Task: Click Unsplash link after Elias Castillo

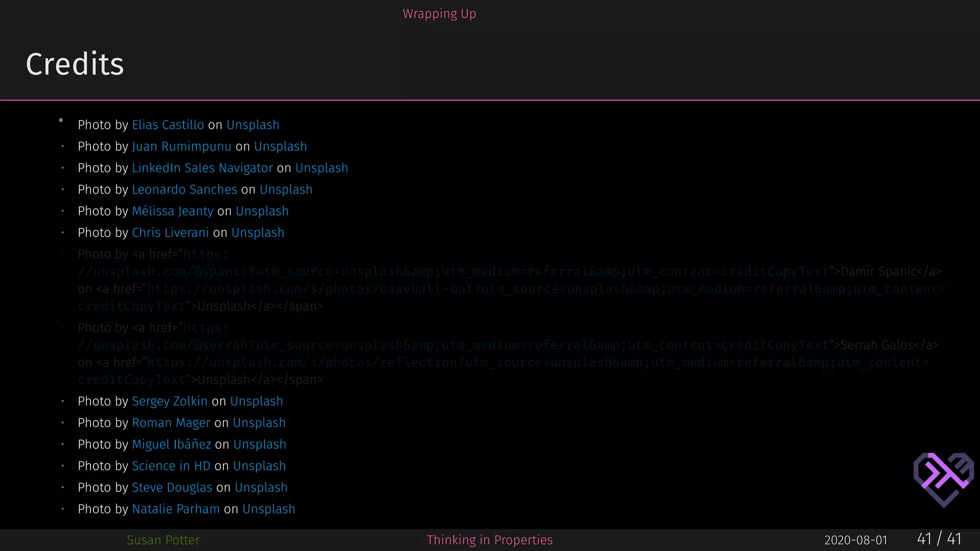Action: [253, 125]
